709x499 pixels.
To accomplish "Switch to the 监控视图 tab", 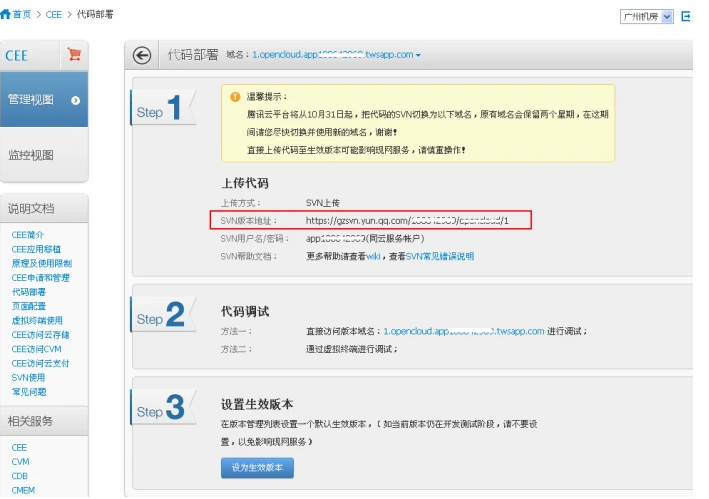I will [31, 155].
